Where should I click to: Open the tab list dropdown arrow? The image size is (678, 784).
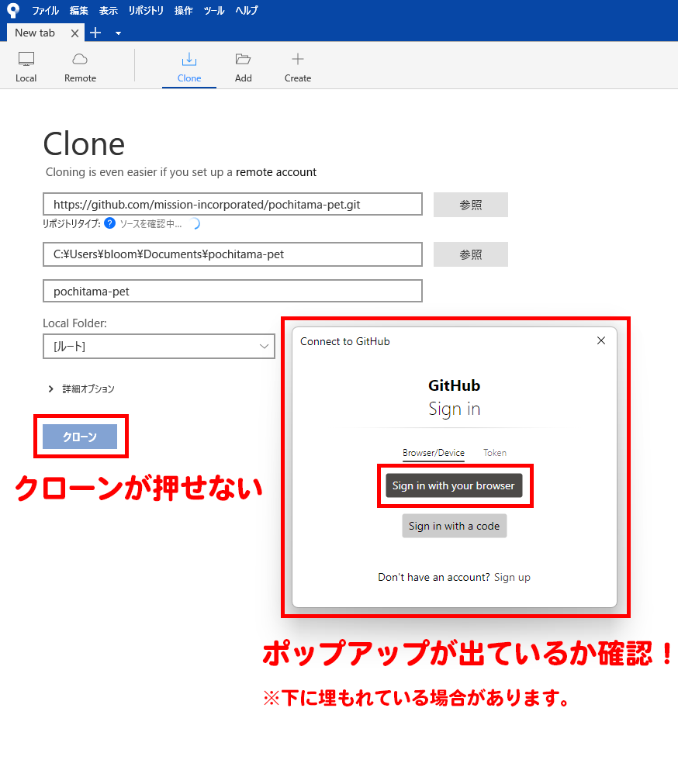click(118, 33)
